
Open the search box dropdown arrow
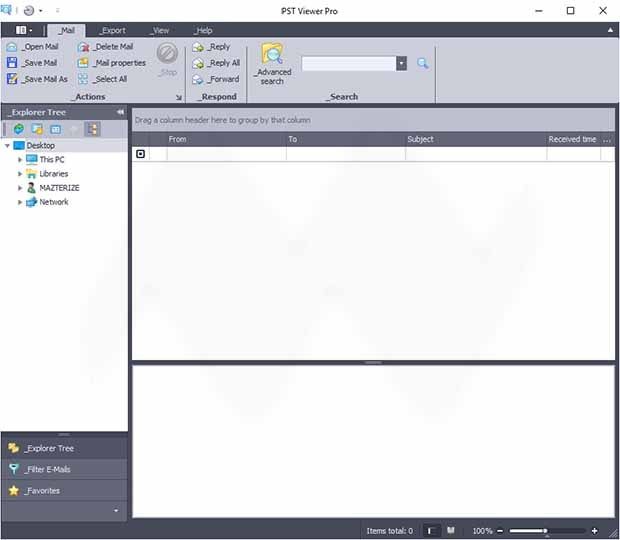401,63
